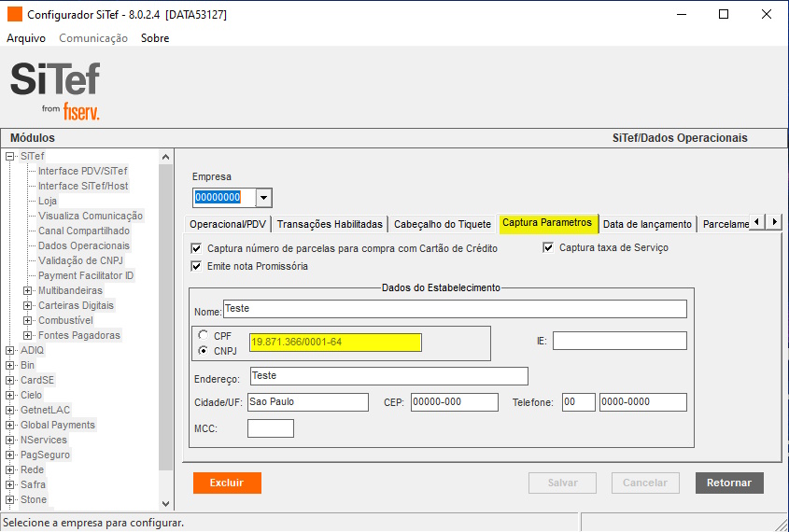The width and height of the screenshot is (789, 532).
Task: Click module tree scroll down arrow
Action: point(165,503)
